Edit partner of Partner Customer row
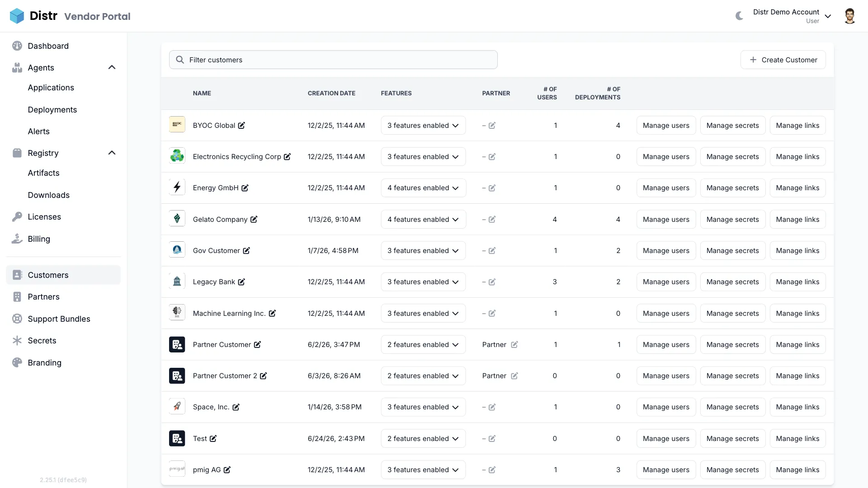 [514, 345]
